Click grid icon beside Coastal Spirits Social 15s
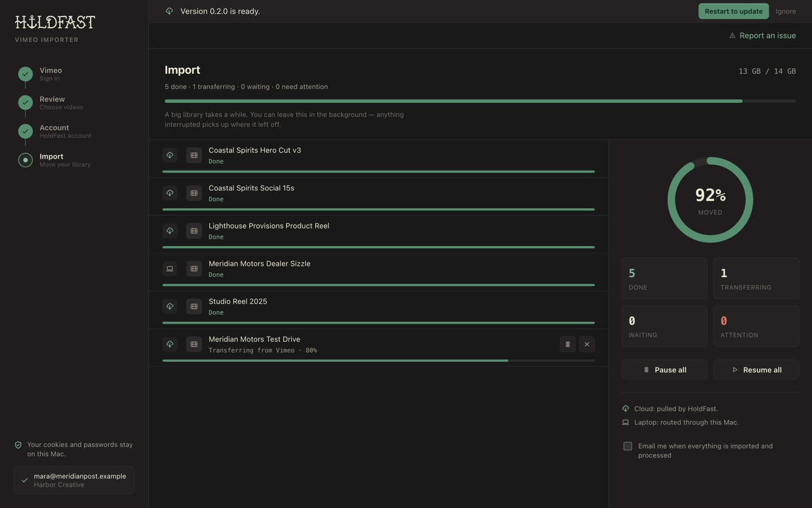This screenshot has width=812, height=508. (194, 193)
